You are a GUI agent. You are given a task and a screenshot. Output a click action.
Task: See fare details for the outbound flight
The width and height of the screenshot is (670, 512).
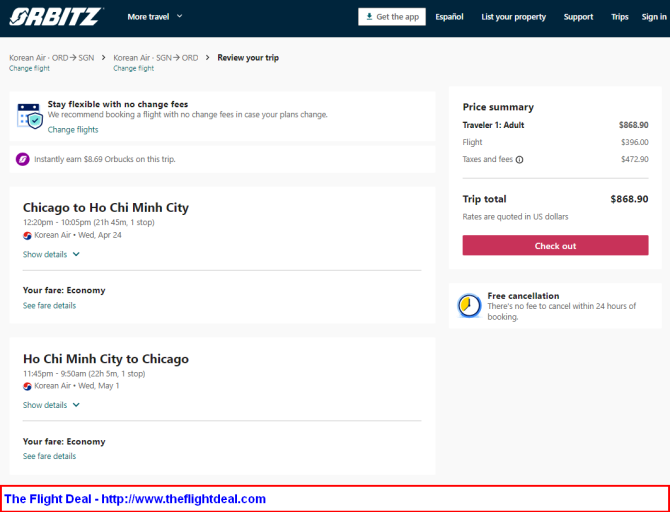[x=50, y=306]
